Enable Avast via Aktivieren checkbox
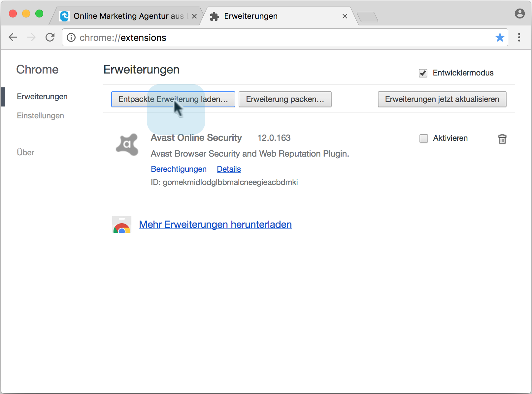The width and height of the screenshot is (532, 394). click(x=424, y=138)
